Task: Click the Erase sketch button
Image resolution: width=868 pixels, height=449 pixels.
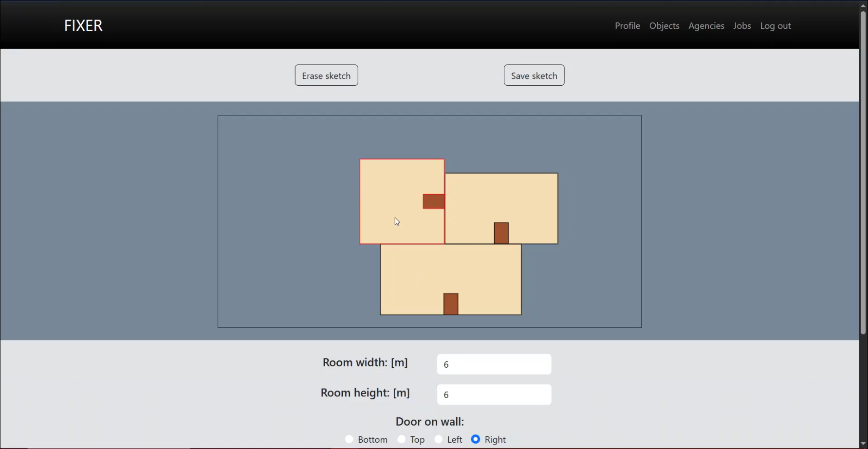Action: [326, 75]
